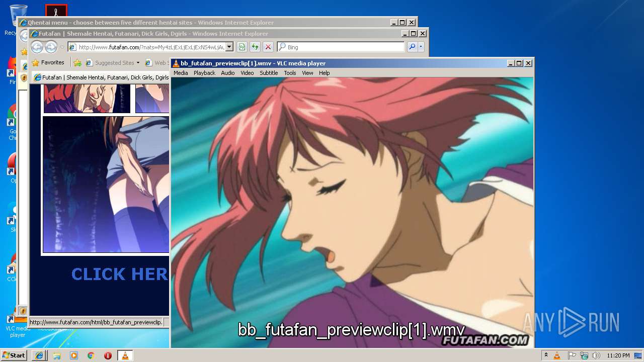
Task: Close the VLC media player window
Action: pos(528,63)
